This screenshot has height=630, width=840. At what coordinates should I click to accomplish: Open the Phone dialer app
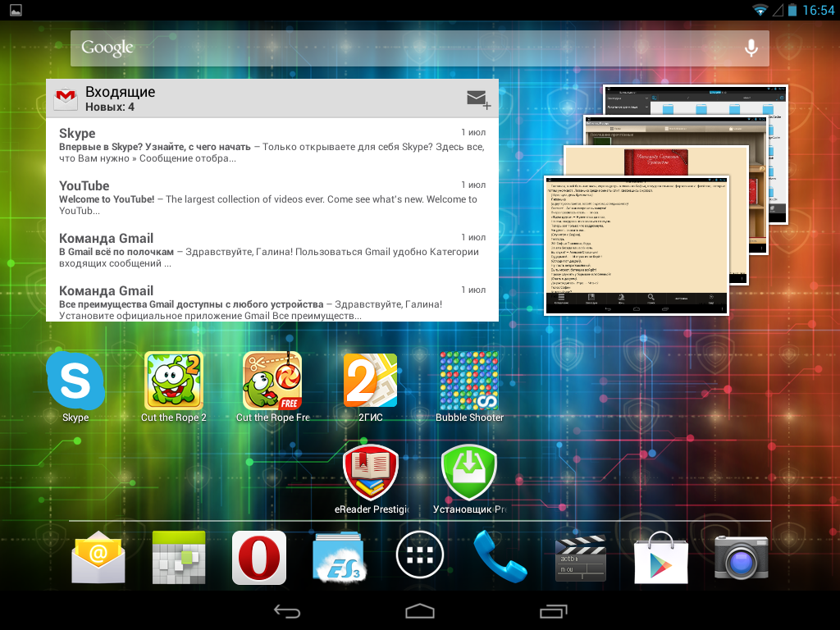pos(500,558)
